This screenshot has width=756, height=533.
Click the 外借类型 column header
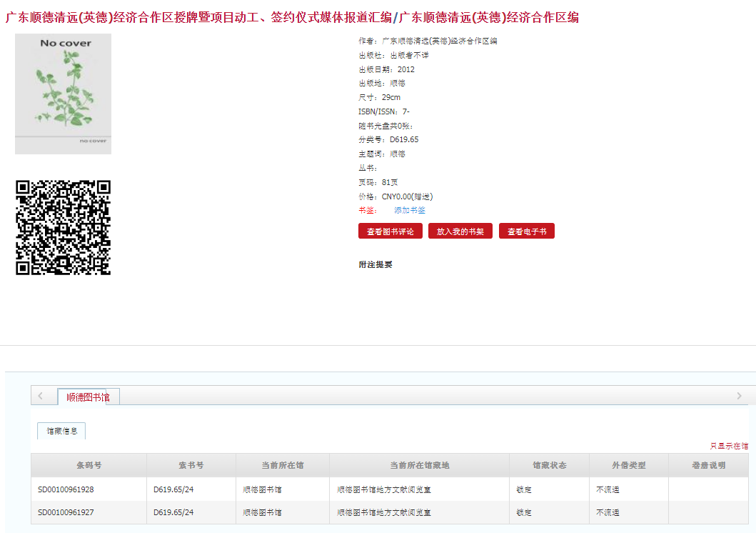point(629,465)
